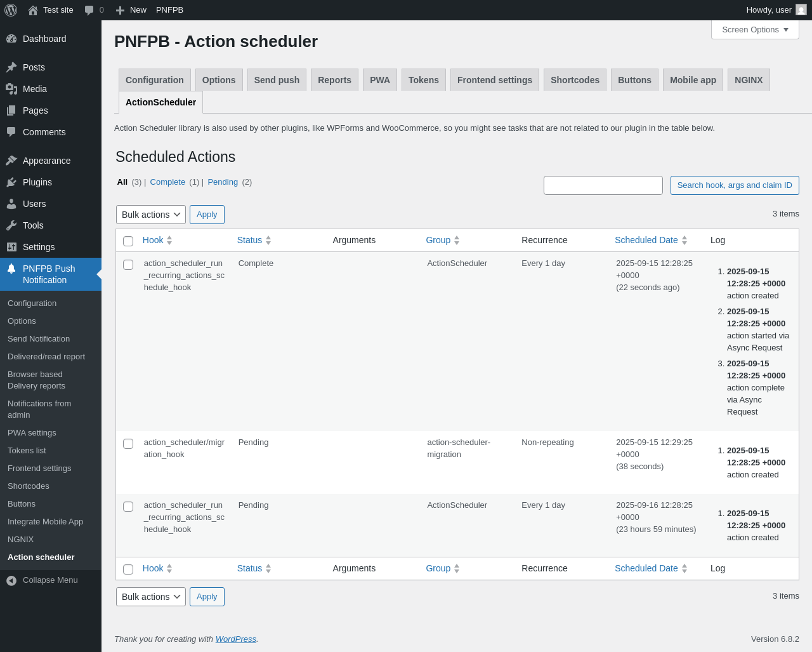812x652 pixels.
Task: Click the WordPress logo icon
Action: (x=11, y=10)
